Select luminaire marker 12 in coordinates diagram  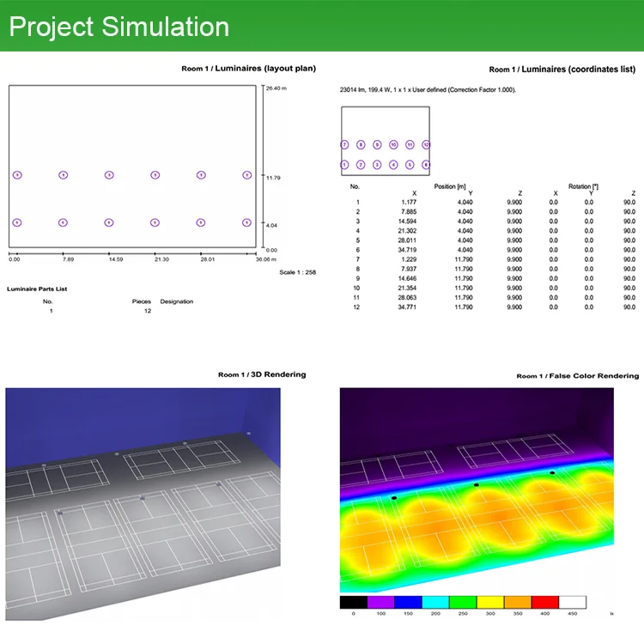pos(426,144)
